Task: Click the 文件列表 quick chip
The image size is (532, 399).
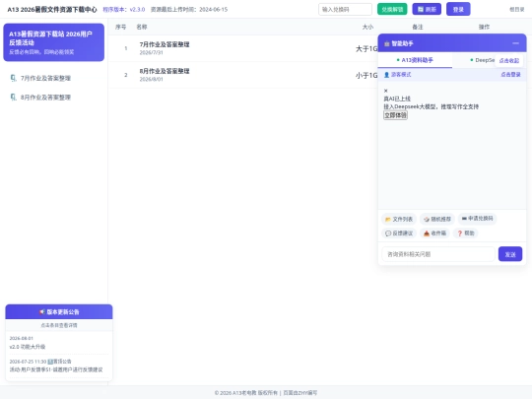Action: (x=399, y=219)
